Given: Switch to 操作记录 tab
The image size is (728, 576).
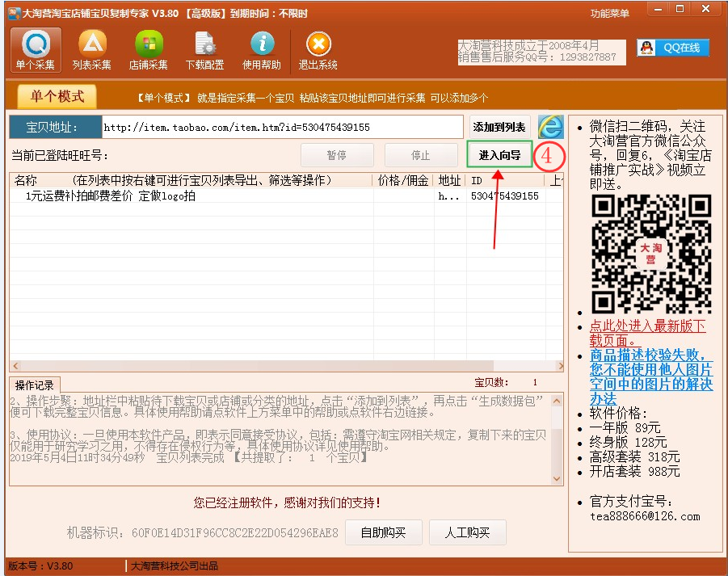Looking at the screenshot, I should pos(35,385).
